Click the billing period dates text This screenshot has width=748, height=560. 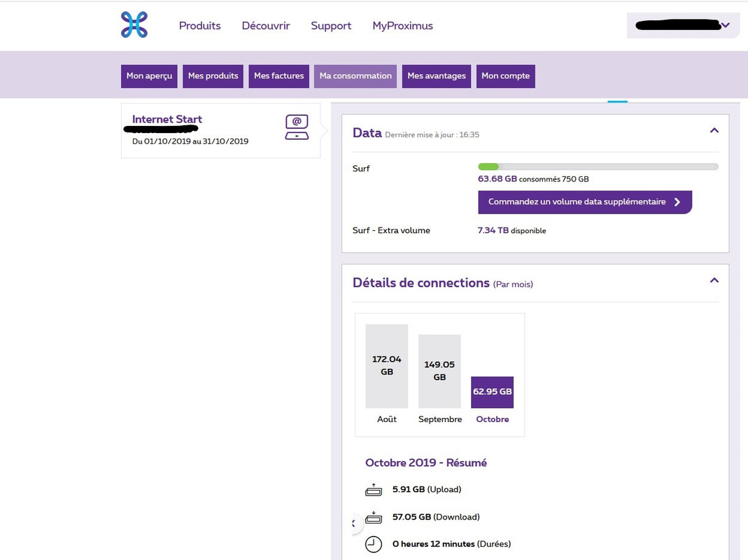[x=190, y=141]
